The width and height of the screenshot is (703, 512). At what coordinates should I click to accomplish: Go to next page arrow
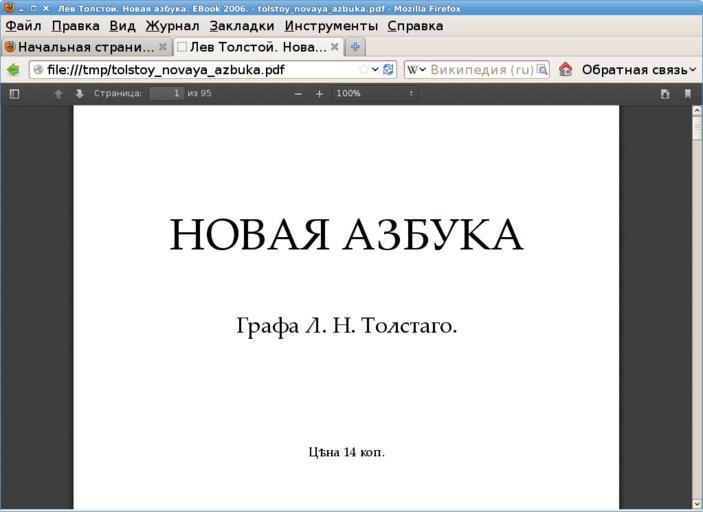79,94
